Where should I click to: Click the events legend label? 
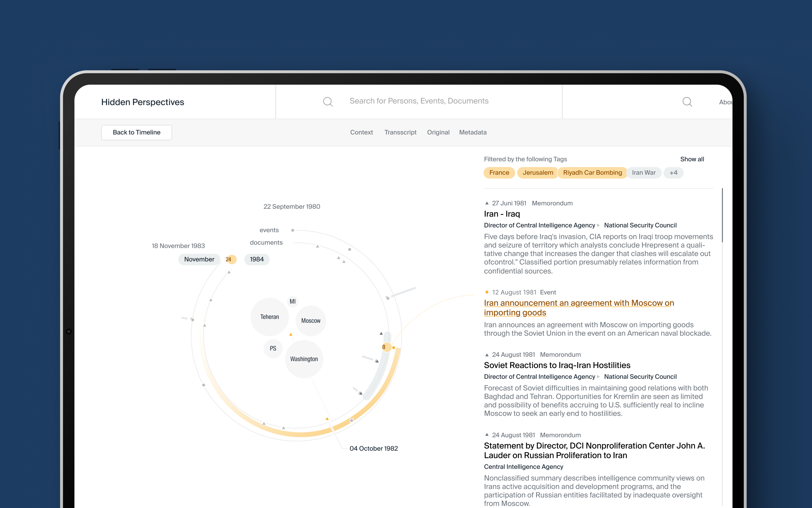click(269, 230)
